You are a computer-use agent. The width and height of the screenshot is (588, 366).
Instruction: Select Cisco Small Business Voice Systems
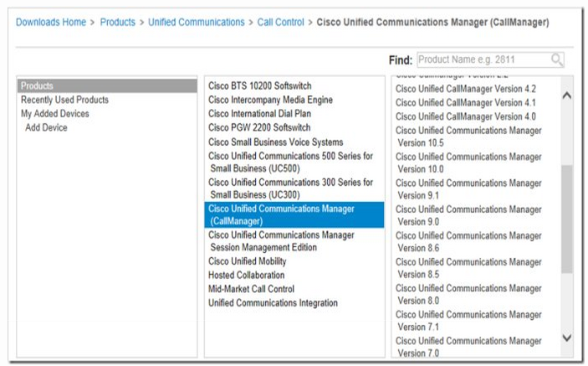[276, 142]
